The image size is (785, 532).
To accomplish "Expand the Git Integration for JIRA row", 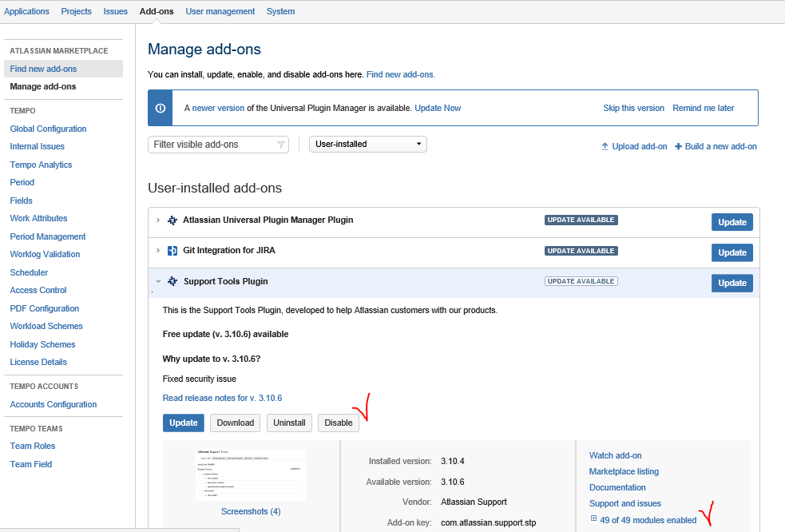I will point(158,251).
